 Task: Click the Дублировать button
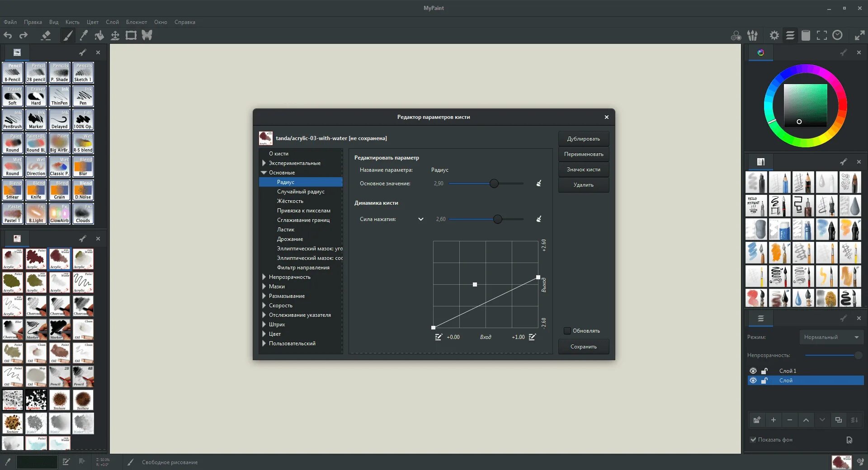584,139
